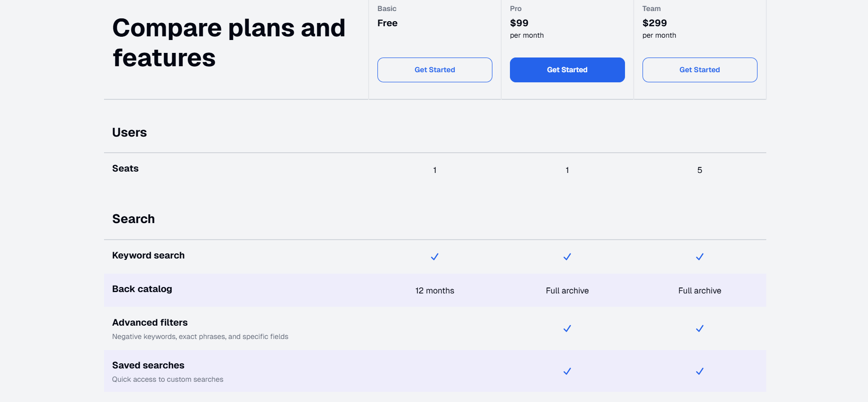The image size is (868, 402).
Task: Click the Team plan keyword search checkmark
Action: 700,257
